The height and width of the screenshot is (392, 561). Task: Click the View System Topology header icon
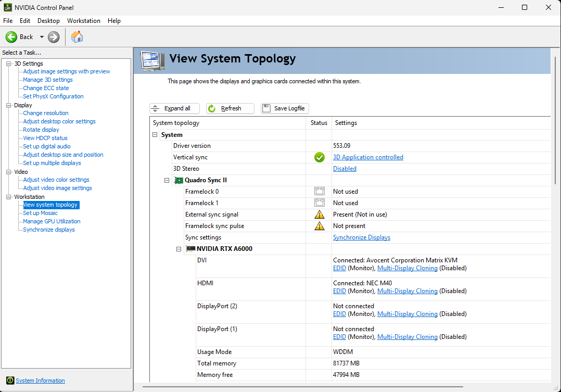(153, 60)
